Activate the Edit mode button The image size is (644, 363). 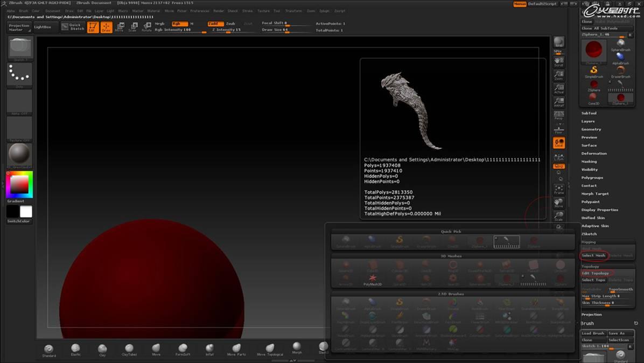click(93, 27)
